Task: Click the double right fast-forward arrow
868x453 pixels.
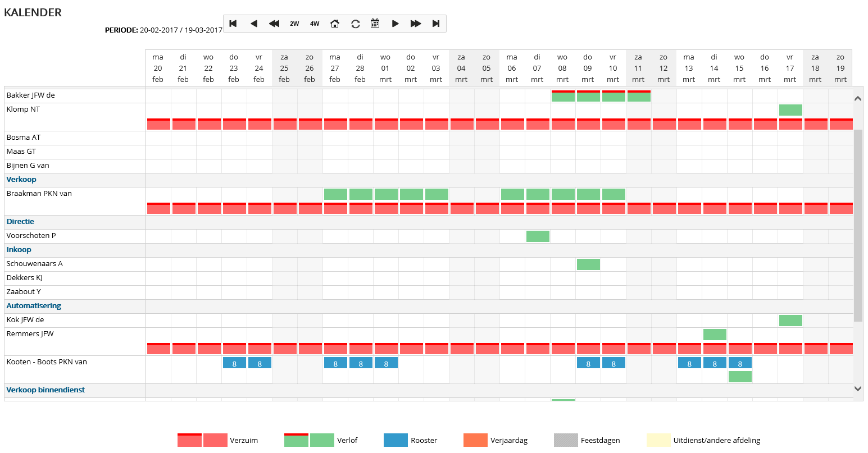Action: point(416,24)
